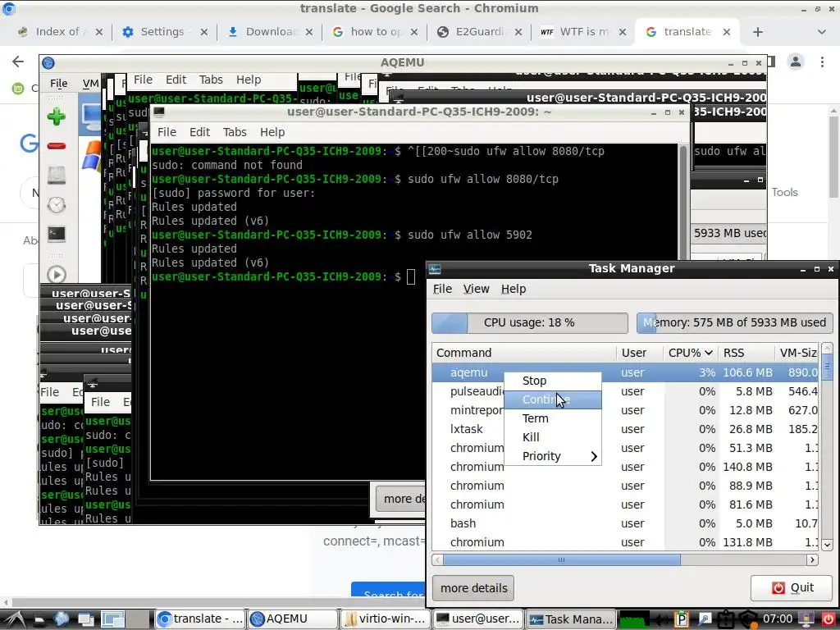
Task: Click the show desktop icon on taskbar
Action: pos(85,619)
